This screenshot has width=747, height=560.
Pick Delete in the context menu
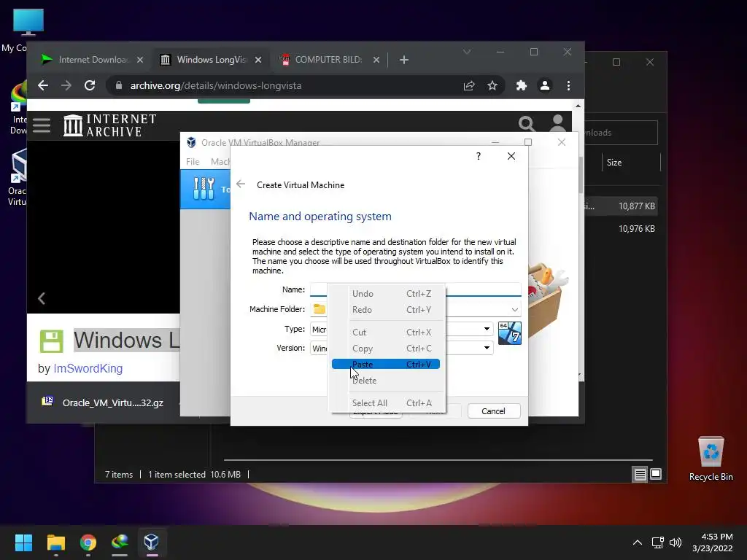tap(385, 381)
